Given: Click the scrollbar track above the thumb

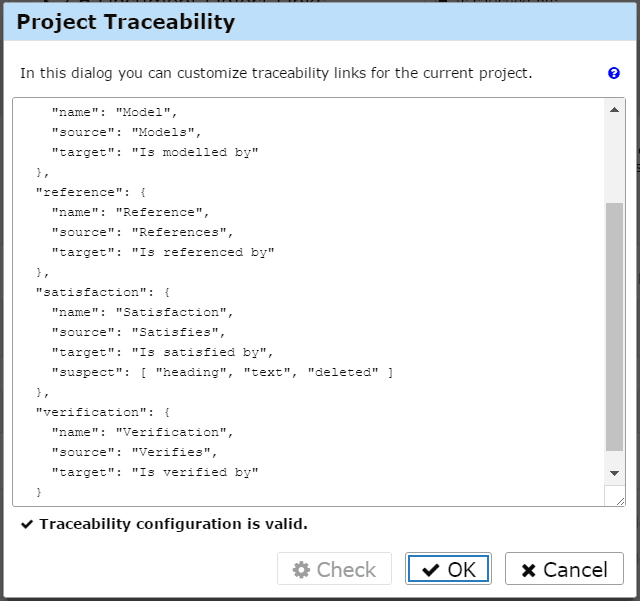Looking at the screenshot, I should 615,160.
